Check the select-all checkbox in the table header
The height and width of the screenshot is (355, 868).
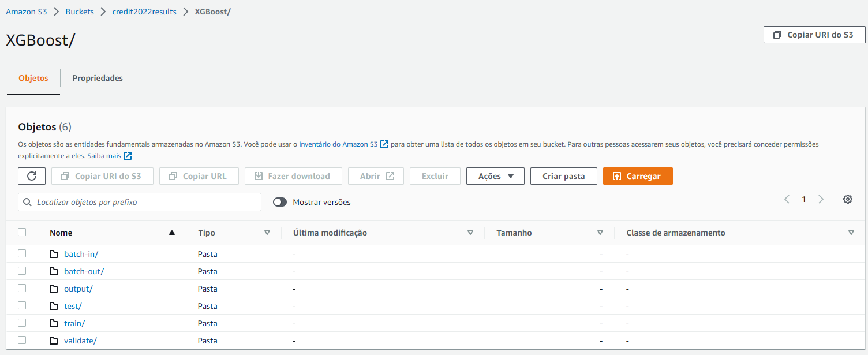coord(22,231)
